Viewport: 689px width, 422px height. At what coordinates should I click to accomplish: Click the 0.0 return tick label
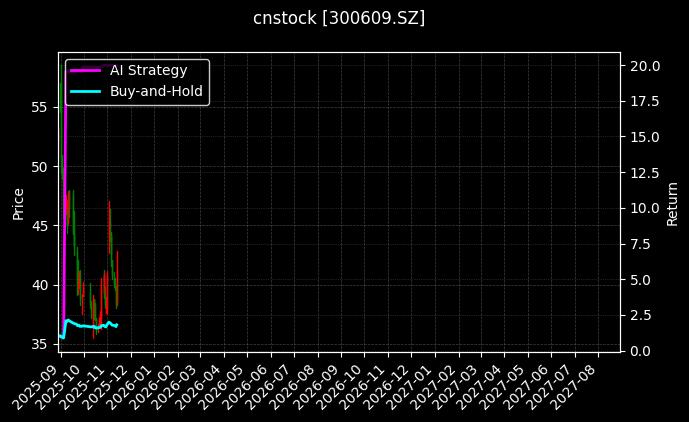(x=639, y=350)
